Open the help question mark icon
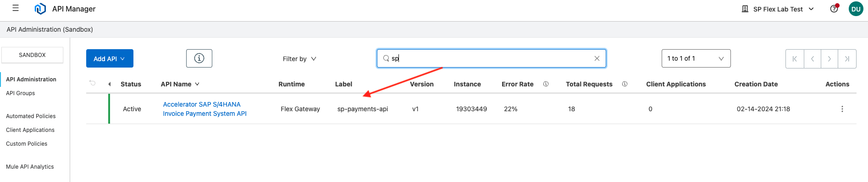This screenshot has width=868, height=182. [x=834, y=9]
